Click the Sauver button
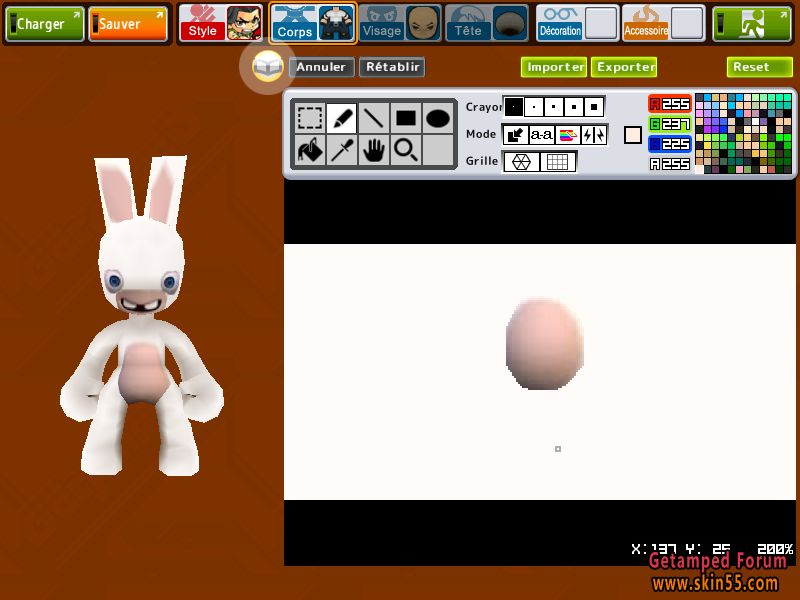The image size is (800, 600). (128, 23)
